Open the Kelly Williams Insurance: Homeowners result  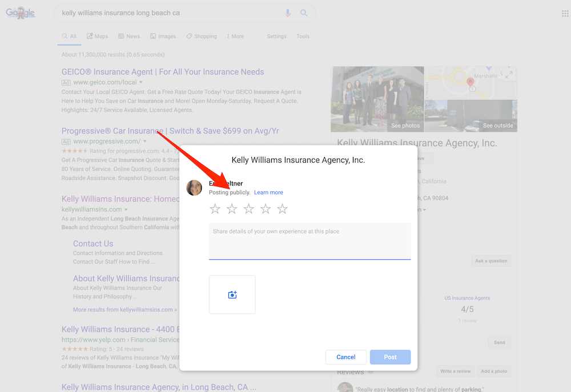120,199
